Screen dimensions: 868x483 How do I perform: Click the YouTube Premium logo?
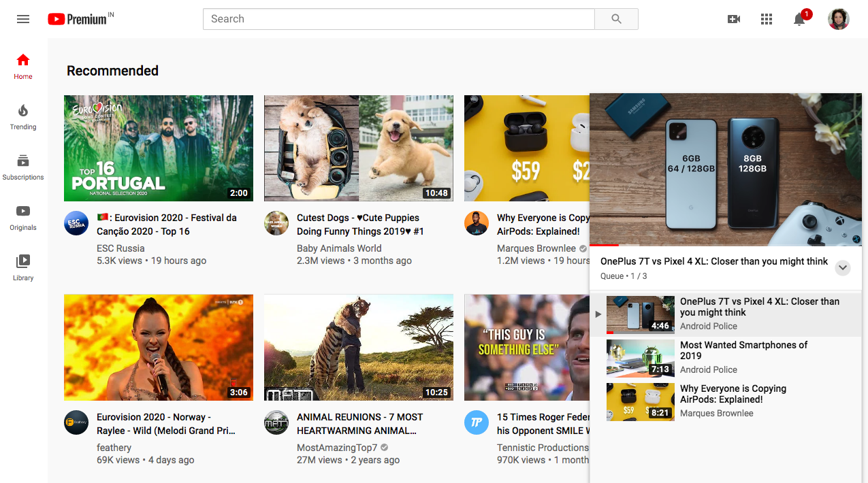click(x=81, y=19)
